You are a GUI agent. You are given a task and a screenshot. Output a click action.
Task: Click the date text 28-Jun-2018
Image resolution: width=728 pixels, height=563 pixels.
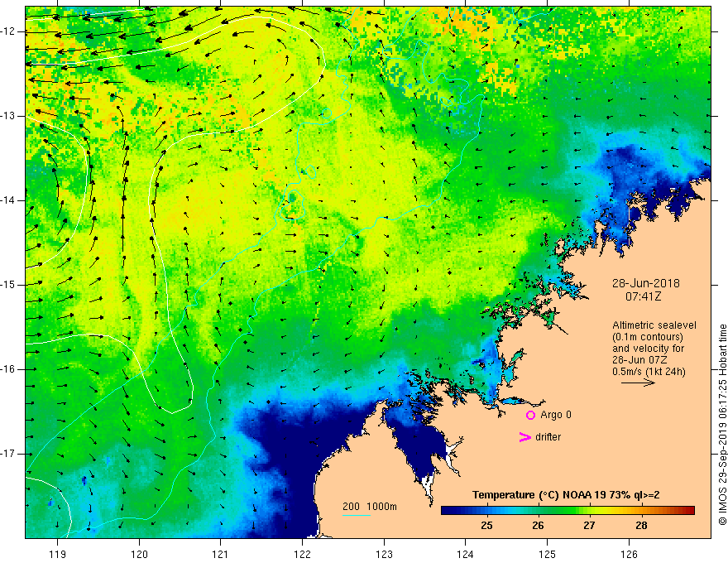coord(646,283)
